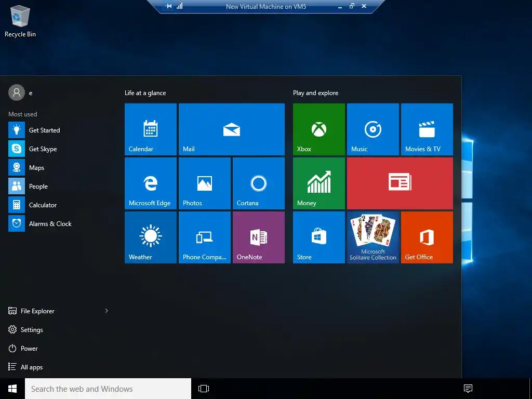This screenshot has width=532, height=399.
Task: Open the Cortana tile
Action: [259, 183]
